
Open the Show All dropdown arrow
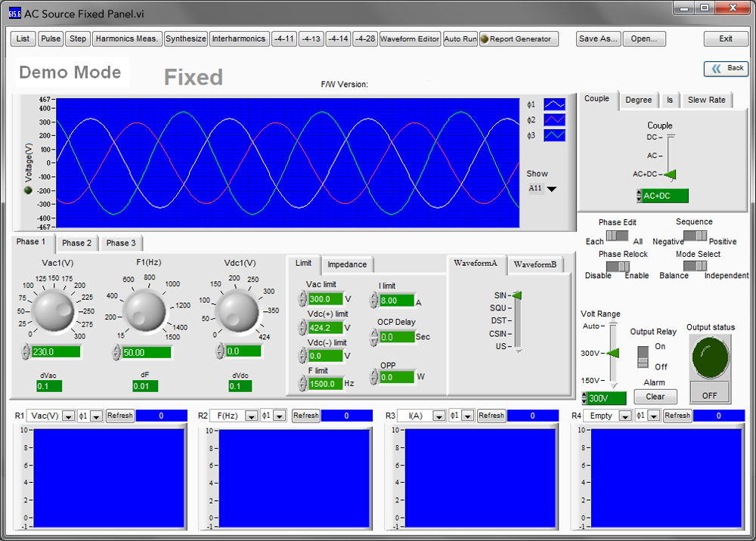[552, 189]
